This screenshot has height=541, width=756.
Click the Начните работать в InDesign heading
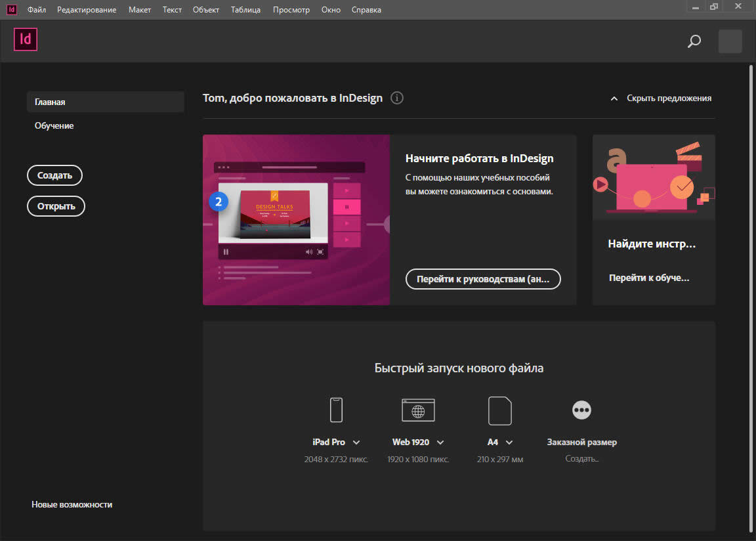479,158
